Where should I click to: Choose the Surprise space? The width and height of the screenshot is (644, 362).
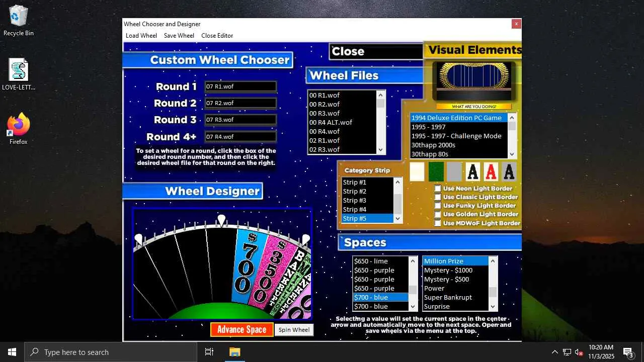pos(455,306)
